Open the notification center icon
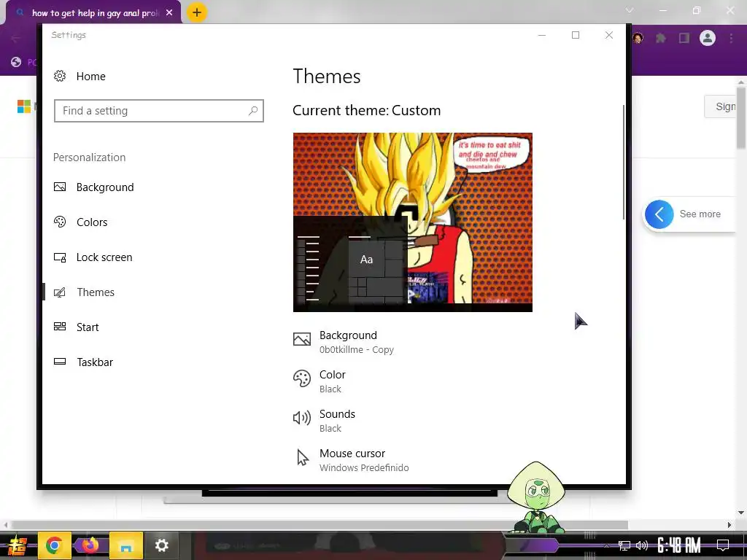 (723, 545)
